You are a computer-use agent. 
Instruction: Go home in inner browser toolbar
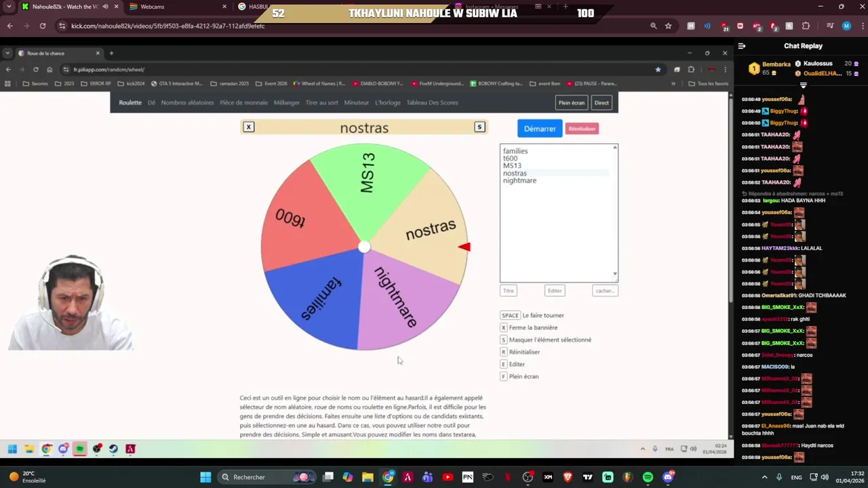[x=50, y=69]
